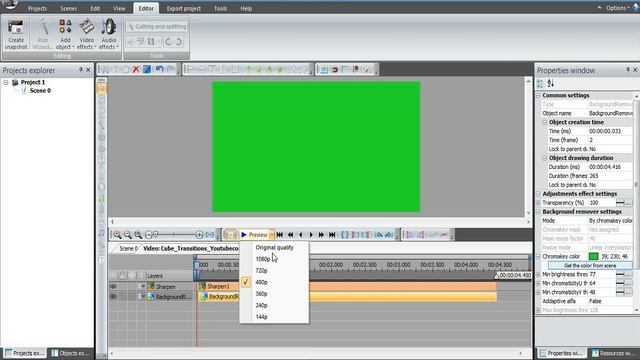Click the categorized view icon in Properties
The height and width of the screenshot is (360, 640).
[540, 83]
